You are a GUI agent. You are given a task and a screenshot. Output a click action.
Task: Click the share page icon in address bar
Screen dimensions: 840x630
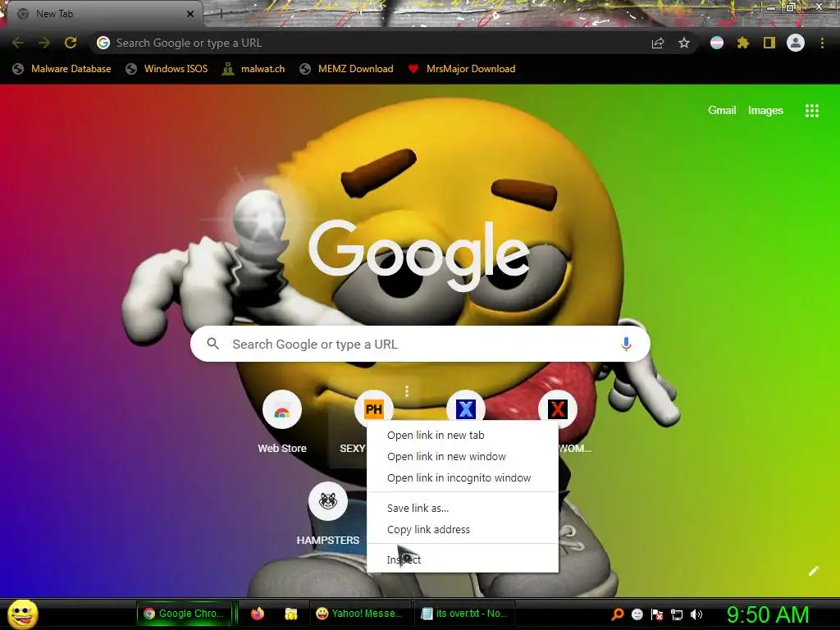pos(658,43)
